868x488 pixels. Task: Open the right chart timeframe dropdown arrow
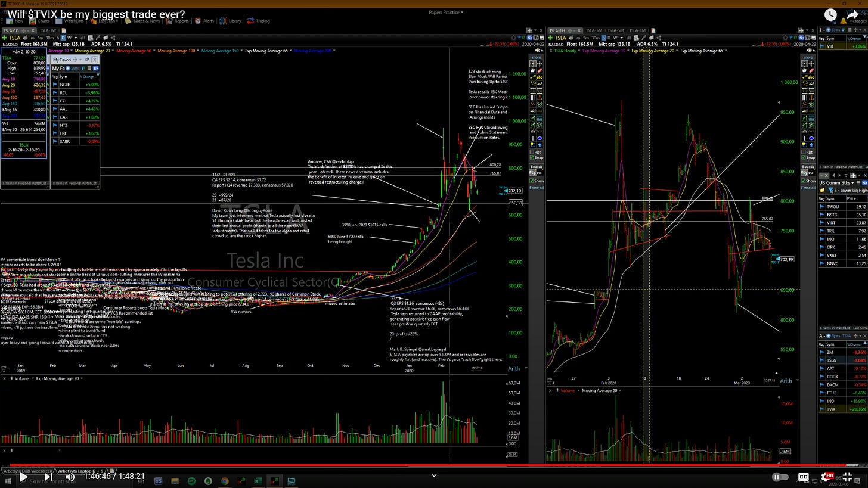click(x=621, y=38)
